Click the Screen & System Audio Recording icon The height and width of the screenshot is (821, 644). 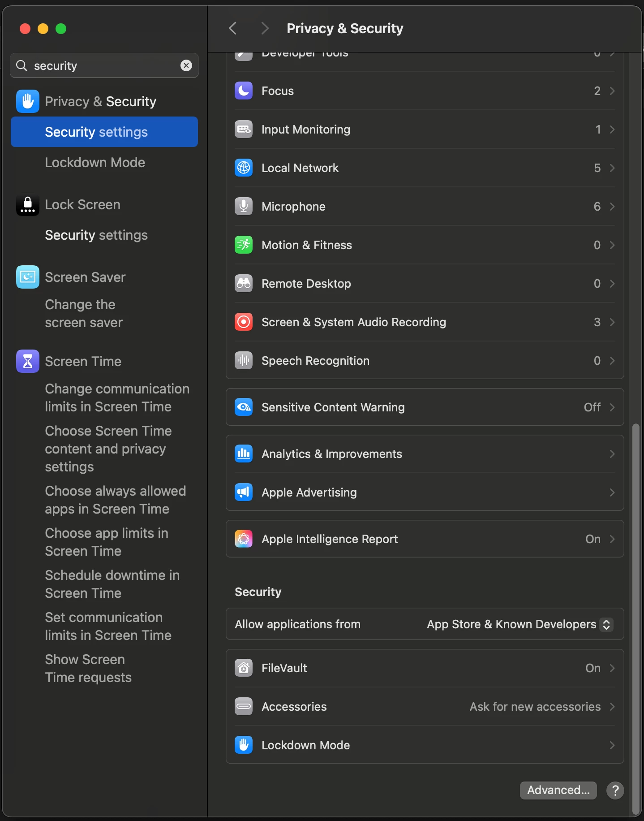pyautogui.click(x=244, y=322)
